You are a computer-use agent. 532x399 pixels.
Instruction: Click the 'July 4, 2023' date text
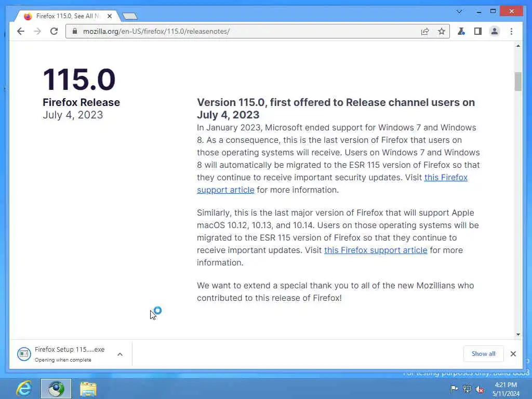pos(73,115)
